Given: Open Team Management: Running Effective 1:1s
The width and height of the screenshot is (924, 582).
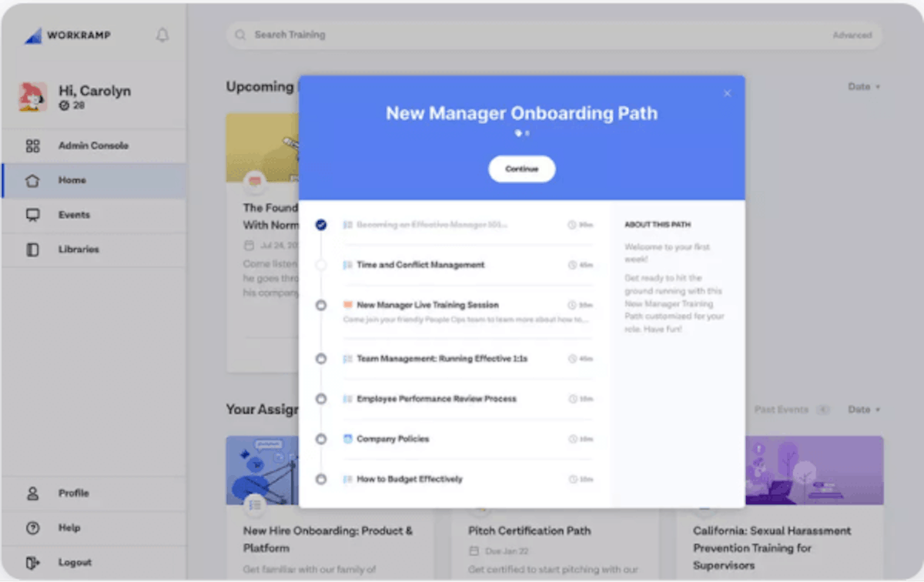Looking at the screenshot, I should 442,359.
